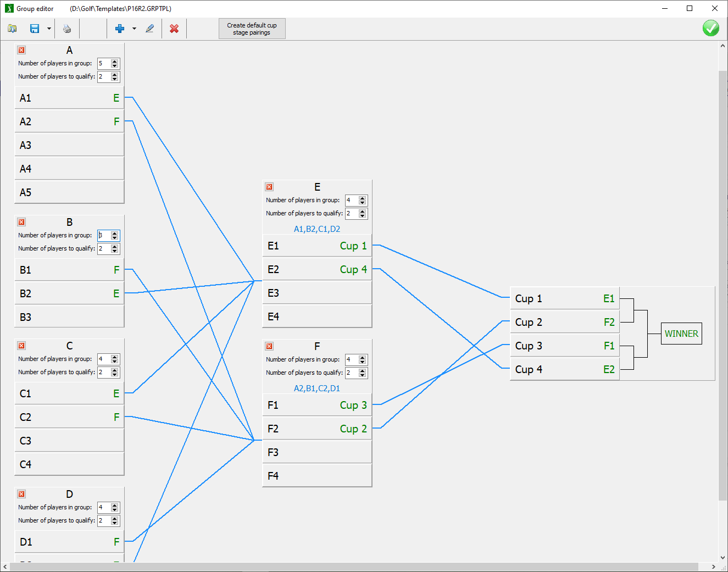Select the Cup 2 row with F2
Image resolution: width=728 pixels, height=572 pixels.
pos(565,322)
